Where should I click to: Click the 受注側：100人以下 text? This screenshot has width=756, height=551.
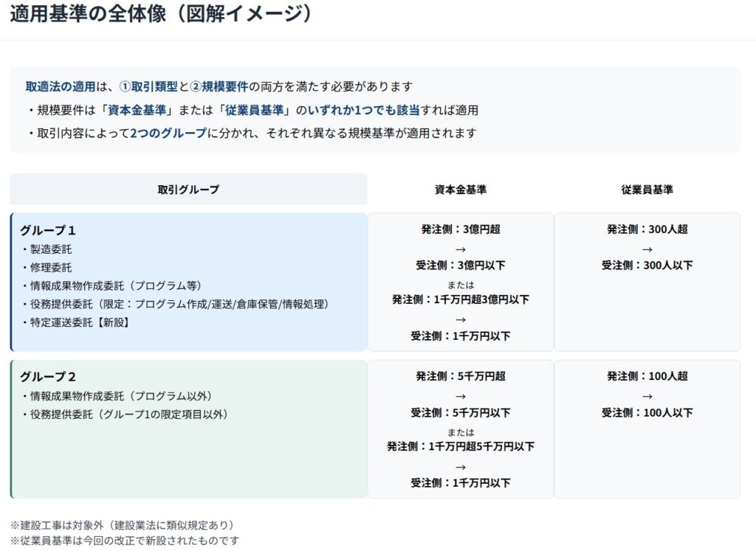click(647, 413)
